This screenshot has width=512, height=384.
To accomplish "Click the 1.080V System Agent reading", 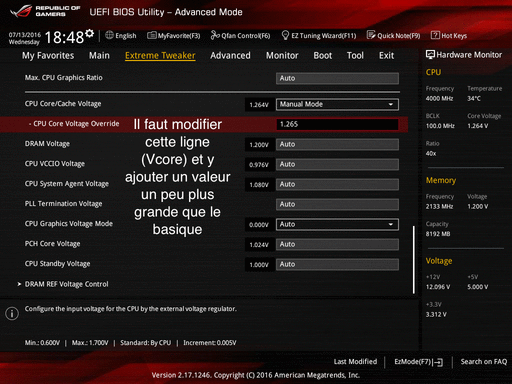I will click(x=259, y=185).
